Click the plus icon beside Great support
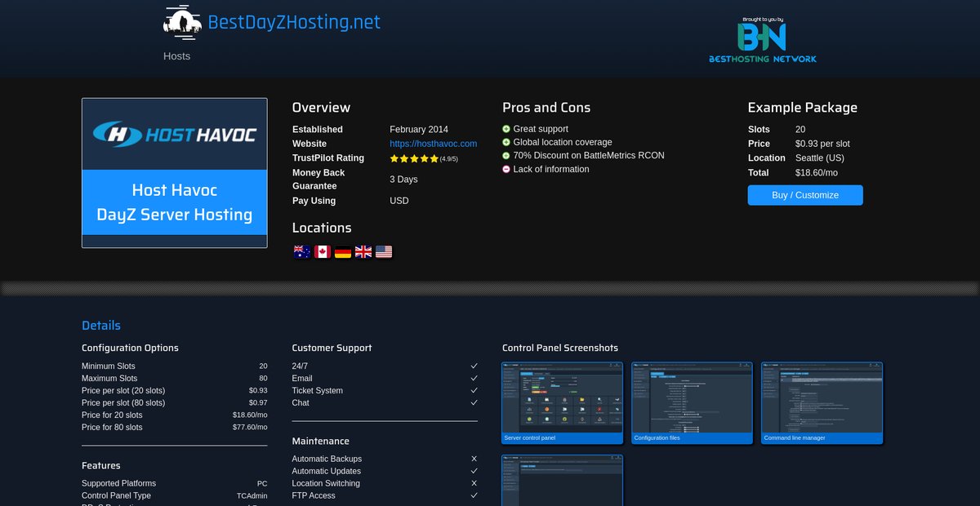 click(x=506, y=129)
